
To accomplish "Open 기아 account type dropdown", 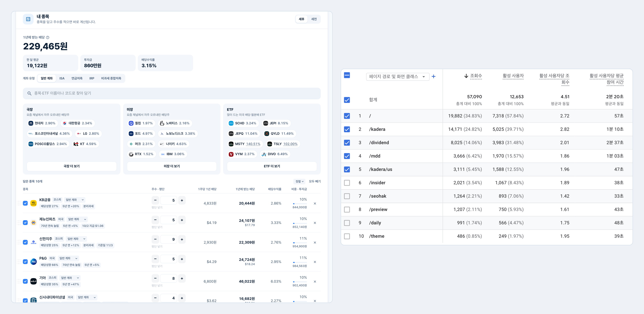I will point(70,278).
